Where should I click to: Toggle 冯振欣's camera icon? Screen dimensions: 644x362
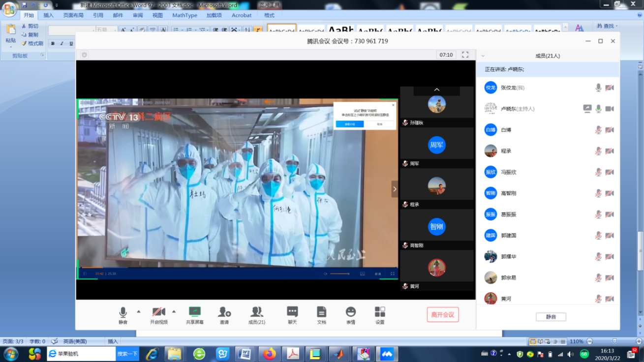tap(610, 172)
